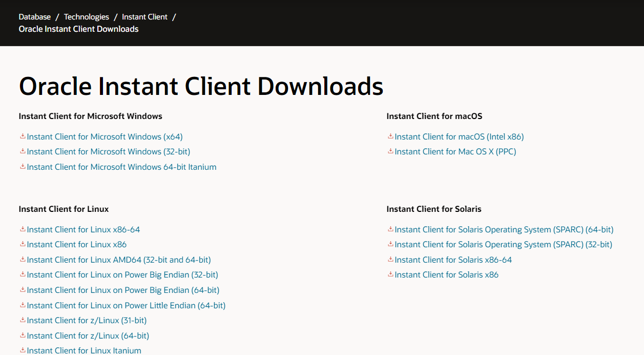The height and width of the screenshot is (355, 644).
Task: Click download icon beside Linux x86-64 link
Action: pyautogui.click(x=23, y=229)
